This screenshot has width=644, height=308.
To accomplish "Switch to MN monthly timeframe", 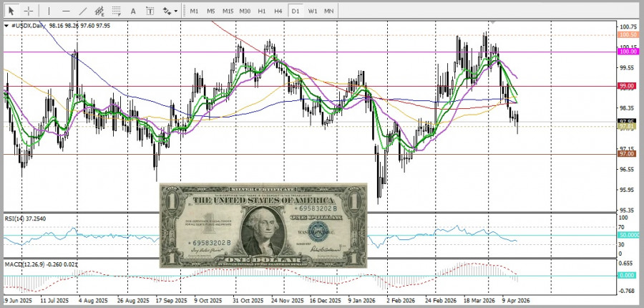I will pyautogui.click(x=329, y=11).
